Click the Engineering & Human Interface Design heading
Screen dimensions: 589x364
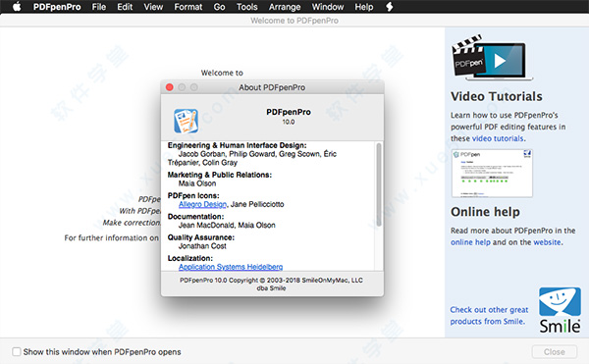tap(237, 145)
